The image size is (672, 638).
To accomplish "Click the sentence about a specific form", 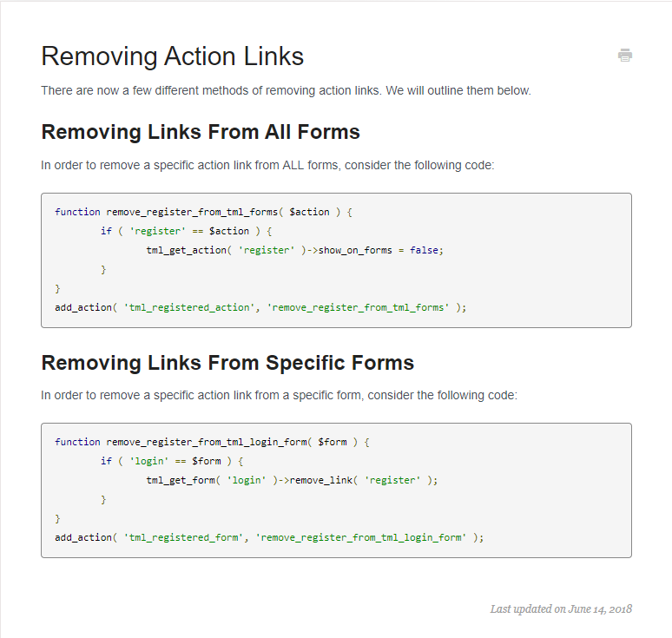I will pos(279,395).
